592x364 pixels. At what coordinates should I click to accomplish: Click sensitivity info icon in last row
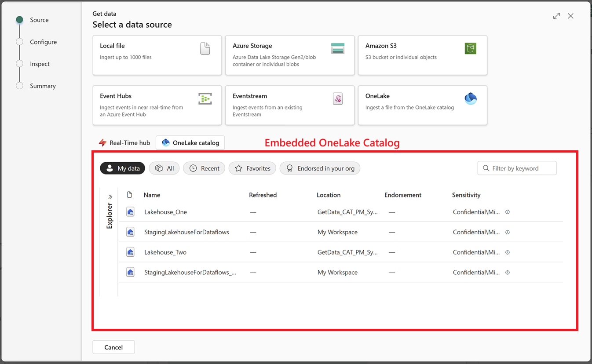508,273
